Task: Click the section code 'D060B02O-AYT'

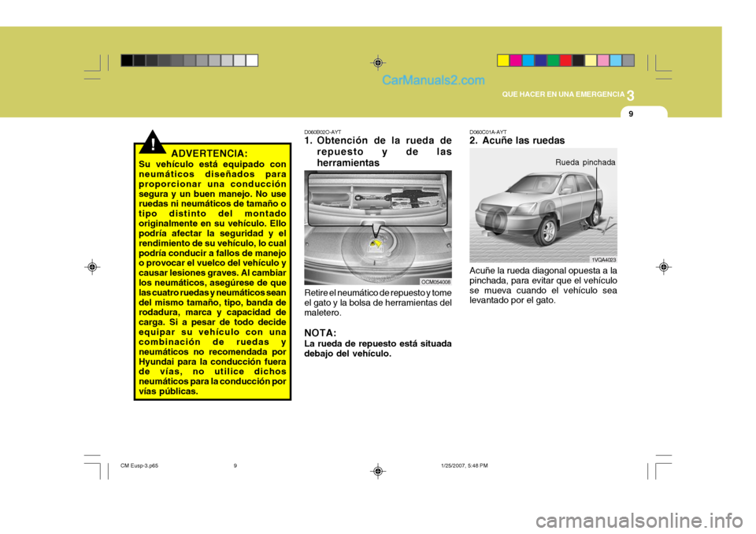Action: [x=323, y=132]
